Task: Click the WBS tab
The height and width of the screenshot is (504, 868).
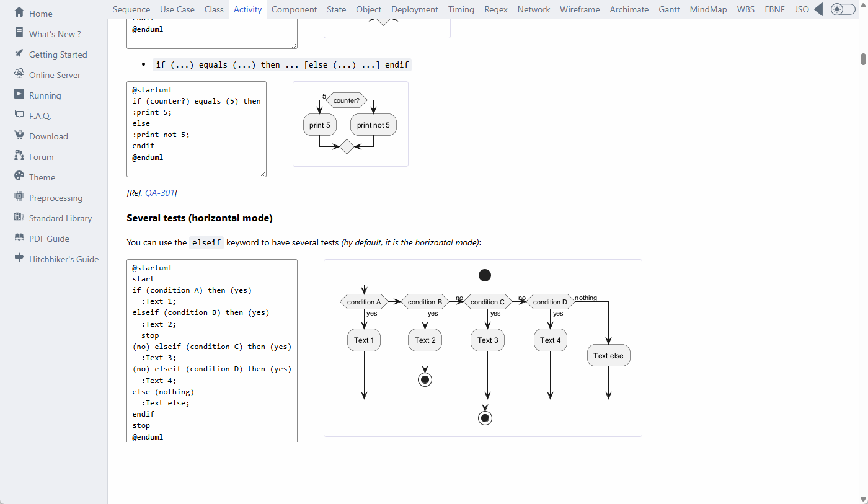Action: point(746,9)
